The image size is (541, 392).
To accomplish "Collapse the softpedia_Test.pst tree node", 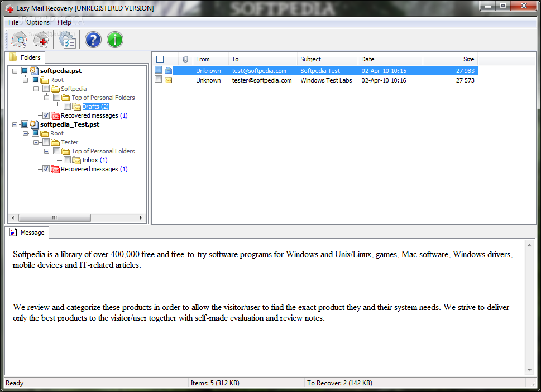I will click(15, 124).
